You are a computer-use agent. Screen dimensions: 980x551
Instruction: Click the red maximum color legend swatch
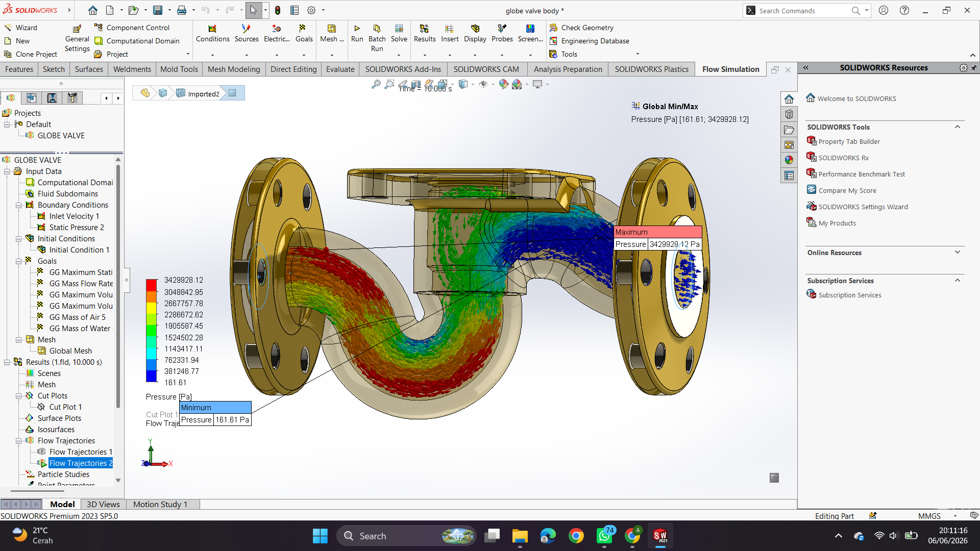click(151, 285)
